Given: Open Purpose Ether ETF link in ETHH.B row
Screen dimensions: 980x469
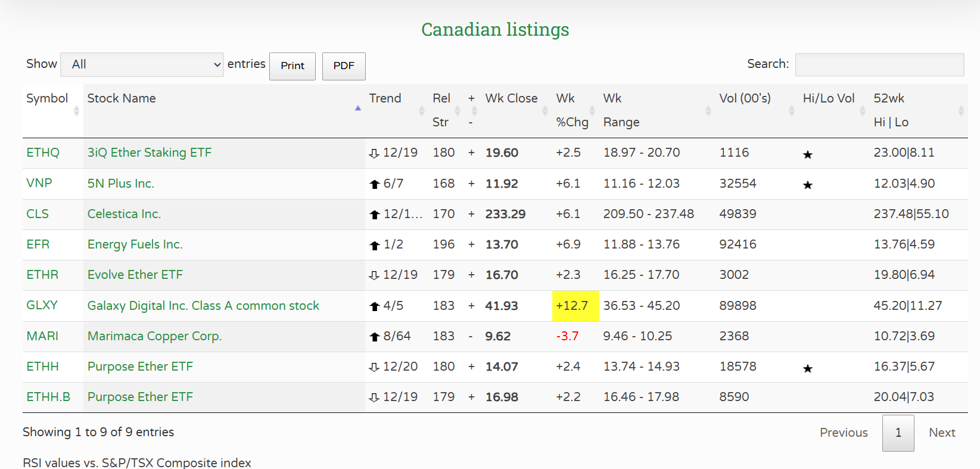Looking at the screenshot, I should (140, 397).
